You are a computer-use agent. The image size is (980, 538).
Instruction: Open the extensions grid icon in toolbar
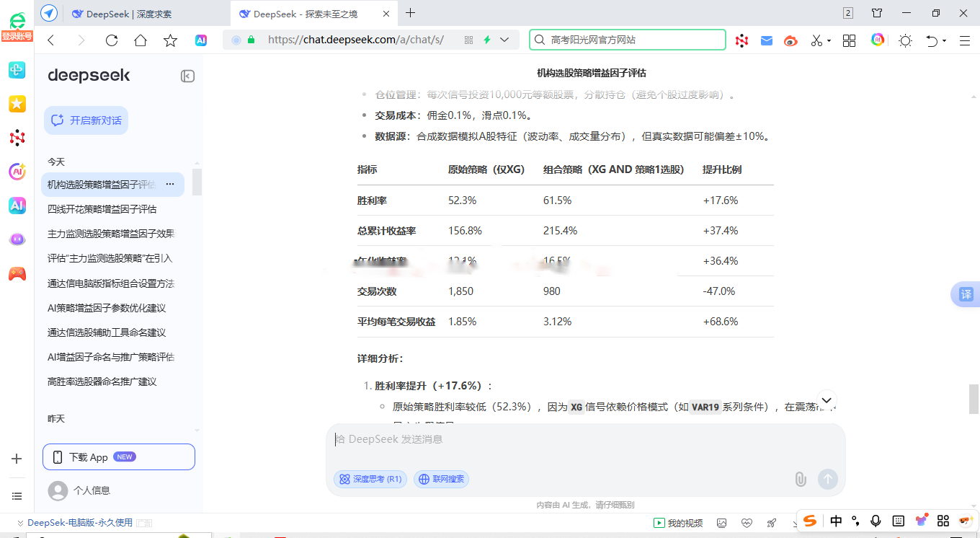pyautogui.click(x=849, y=41)
